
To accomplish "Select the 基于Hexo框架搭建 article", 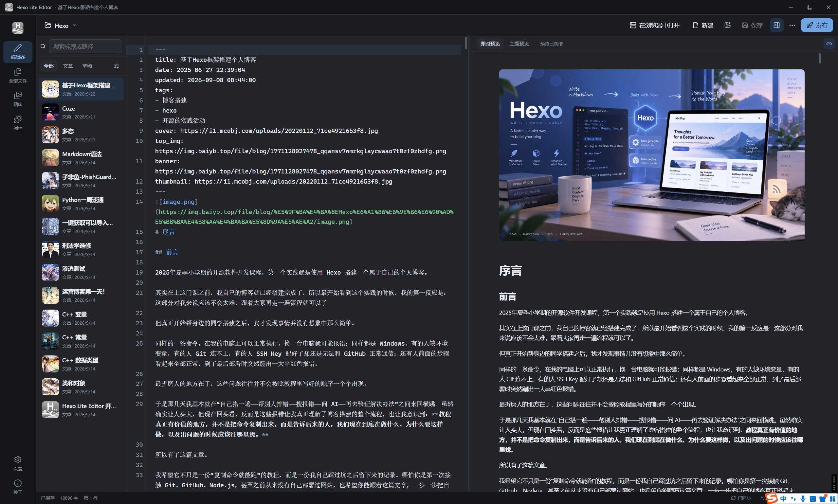I will click(x=81, y=89).
